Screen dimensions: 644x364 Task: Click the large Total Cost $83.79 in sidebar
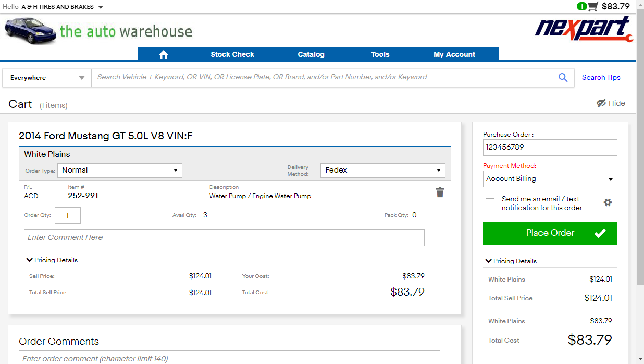pos(590,340)
